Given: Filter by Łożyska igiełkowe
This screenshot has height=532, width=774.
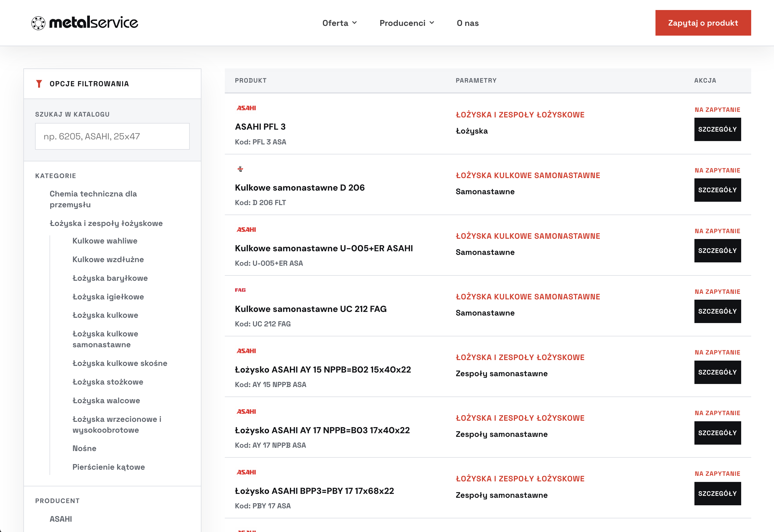Looking at the screenshot, I should tap(108, 297).
